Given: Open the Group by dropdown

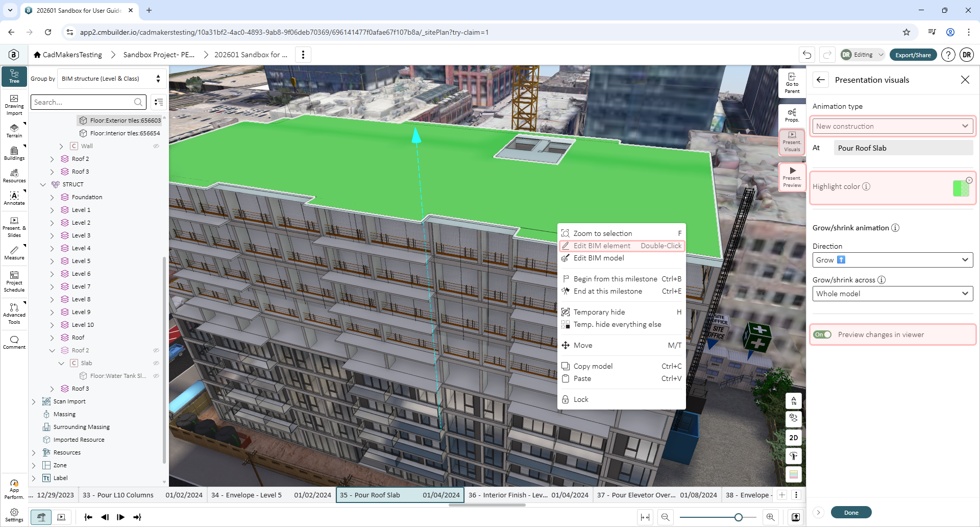Looking at the screenshot, I should point(111,79).
